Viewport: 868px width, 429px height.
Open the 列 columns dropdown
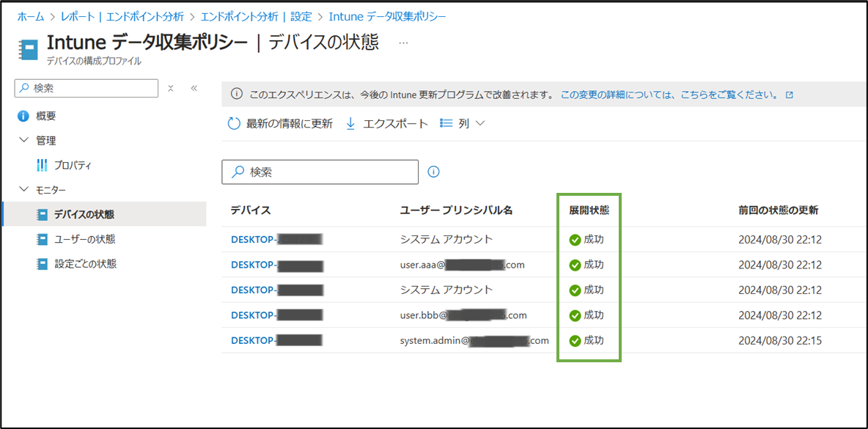click(463, 124)
